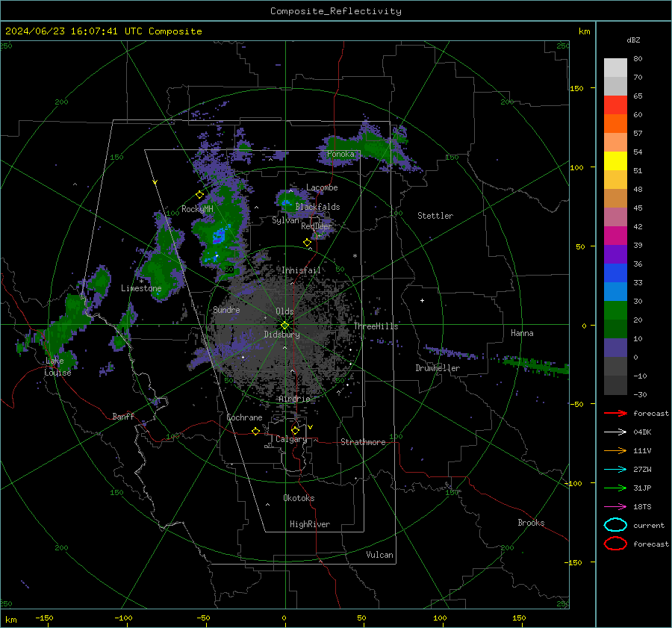Click the Strathmore label

click(x=363, y=442)
